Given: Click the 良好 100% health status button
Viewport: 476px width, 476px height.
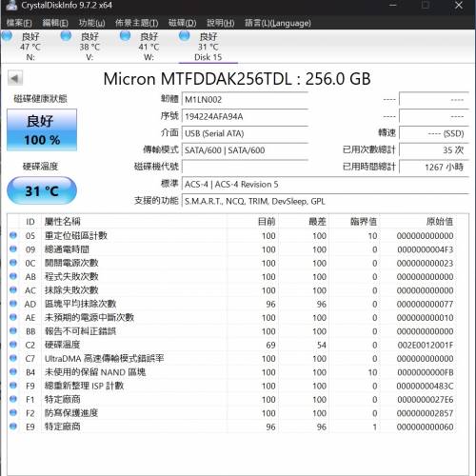Looking at the screenshot, I should tap(42, 129).
